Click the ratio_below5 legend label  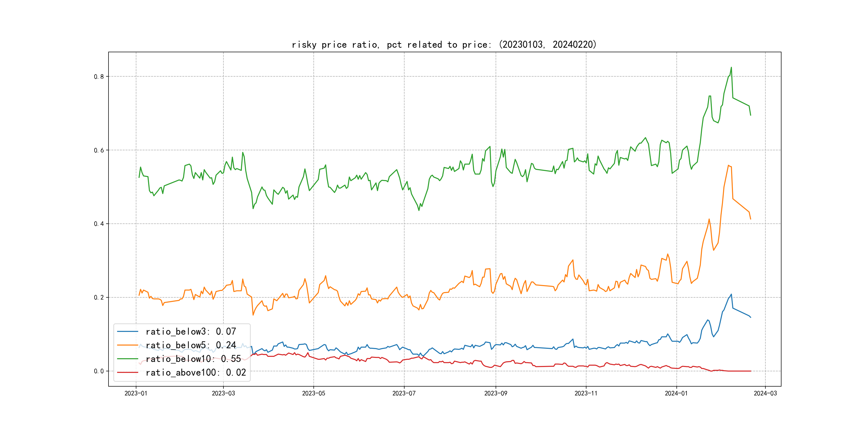[x=190, y=345]
